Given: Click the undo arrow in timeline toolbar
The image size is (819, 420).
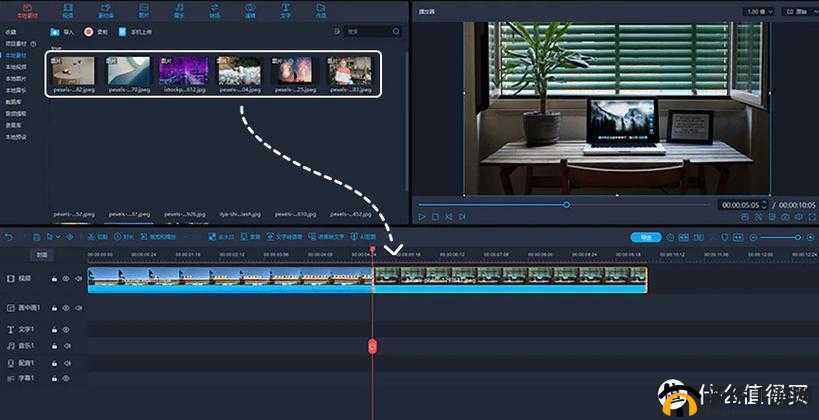Looking at the screenshot, I should [9, 237].
